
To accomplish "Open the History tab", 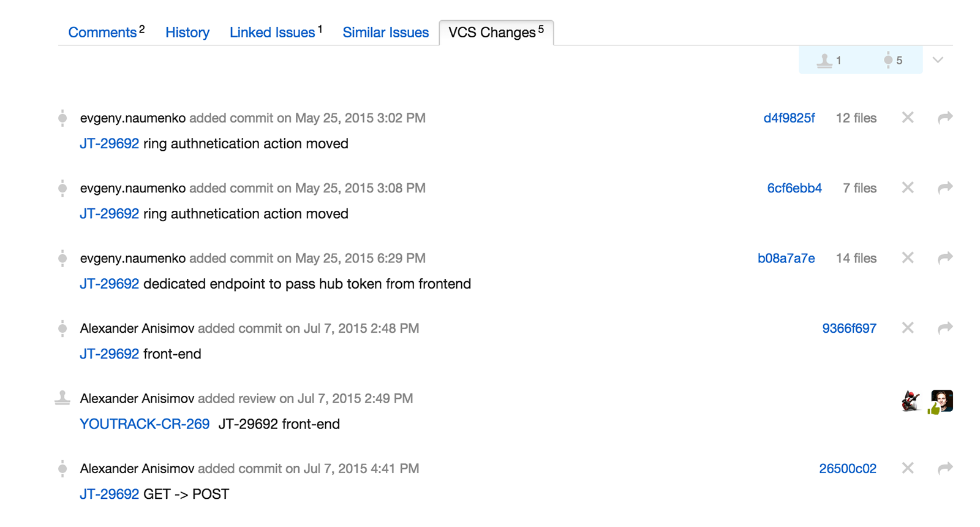I will tap(187, 32).
